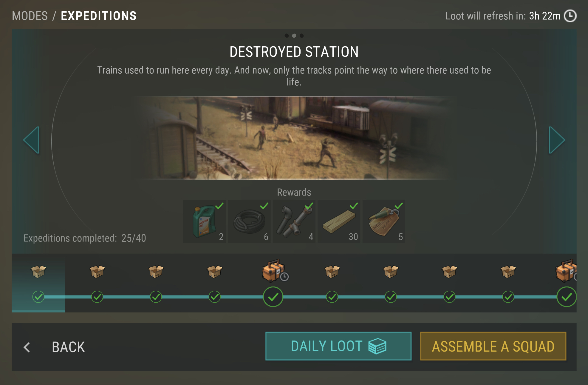The height and width of the screenshot is (385, 588).
Task: Click the first cardboard box on progress track
Action: pyautogui.click(x=38, y=271)
